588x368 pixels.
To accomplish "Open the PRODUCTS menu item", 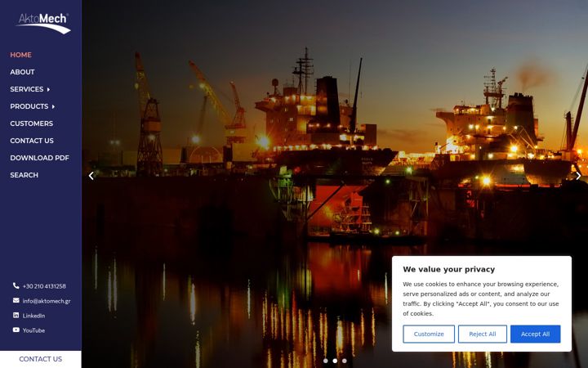I will (x=29, y=106).
